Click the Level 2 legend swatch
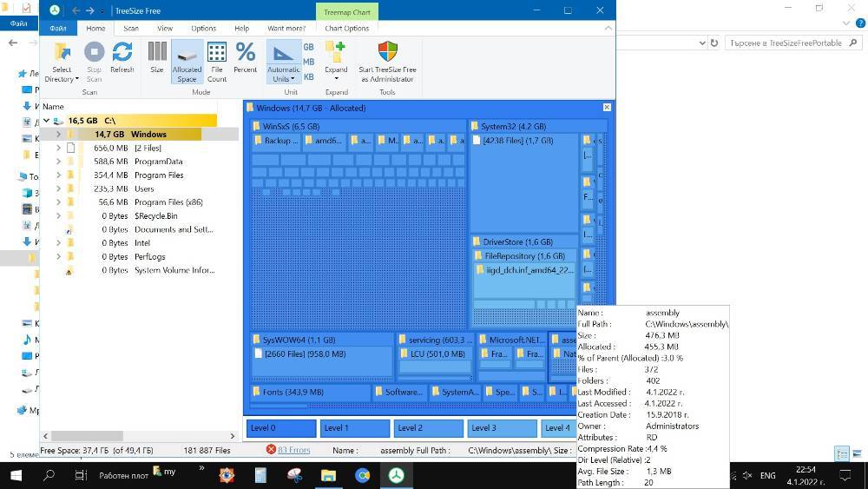 coord(429,428)
